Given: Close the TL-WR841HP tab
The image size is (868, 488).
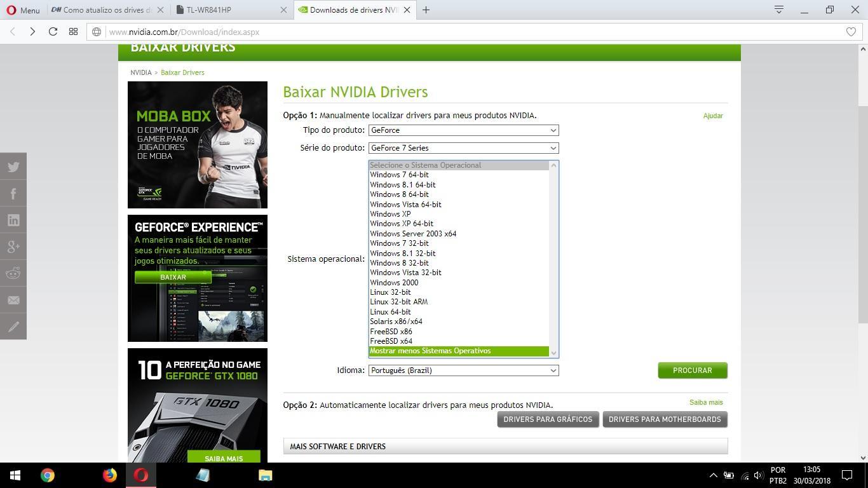Looking at the screenshot, I should coord(283,10).
